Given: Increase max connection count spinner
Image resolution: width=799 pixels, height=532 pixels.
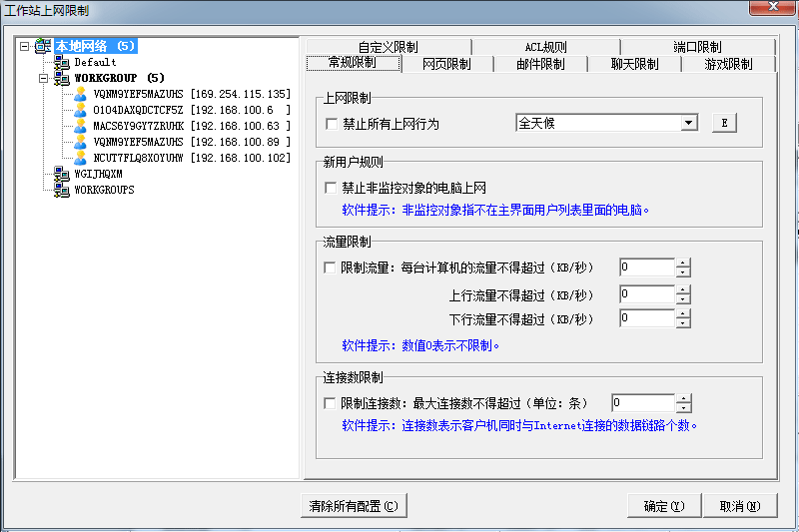Looking at the screenshot, I should point(683,398).
